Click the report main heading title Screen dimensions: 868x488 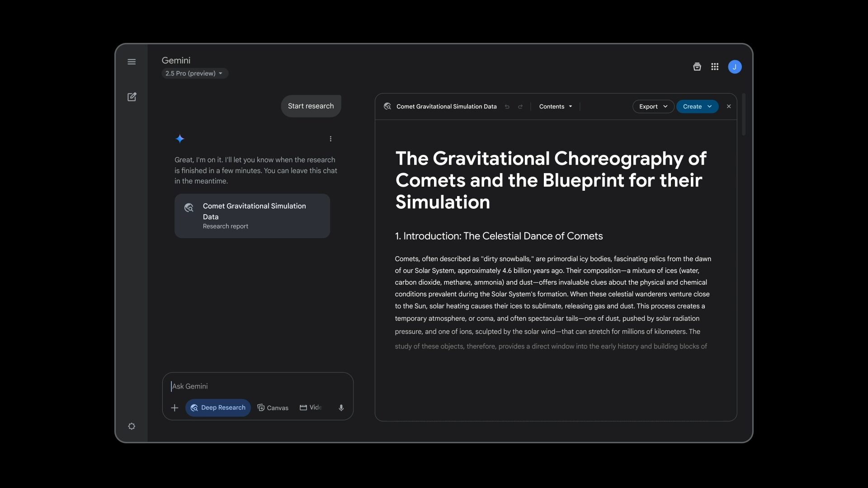pyautogui.click(x=551, y=180)
